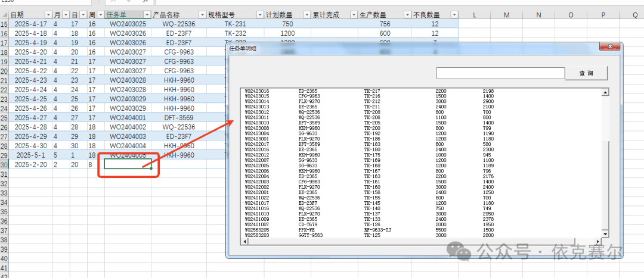Close the 任务单明细 dialog
644x278 pixels.
[609, 47]
